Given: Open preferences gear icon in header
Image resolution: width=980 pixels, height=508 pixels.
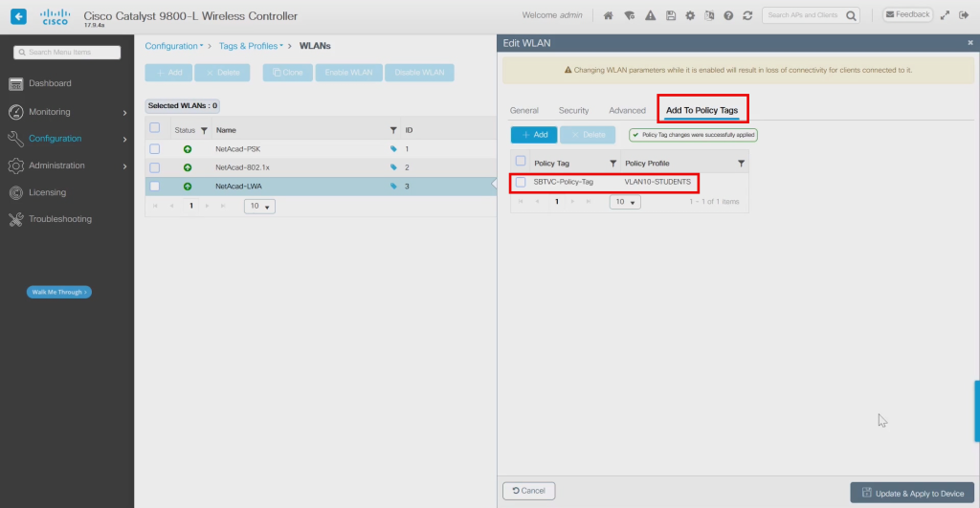Looking at the screenshot, I should [690, 15].
